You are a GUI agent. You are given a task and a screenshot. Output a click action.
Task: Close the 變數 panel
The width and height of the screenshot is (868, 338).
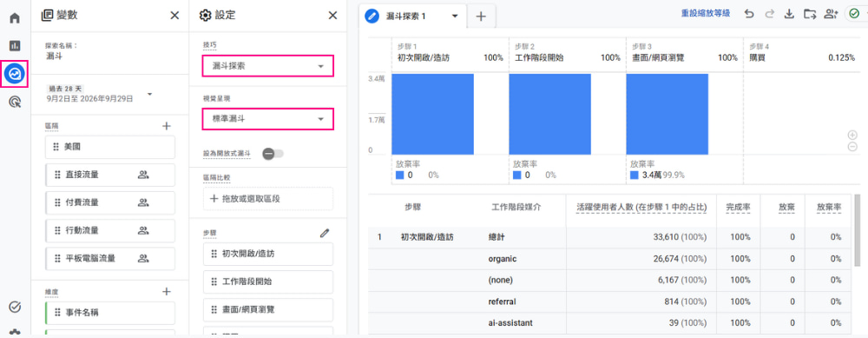tap(174, 16)
